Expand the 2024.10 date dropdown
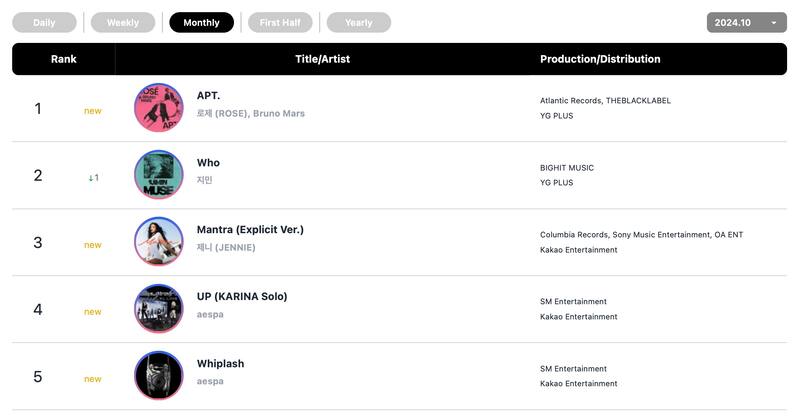 746,22
